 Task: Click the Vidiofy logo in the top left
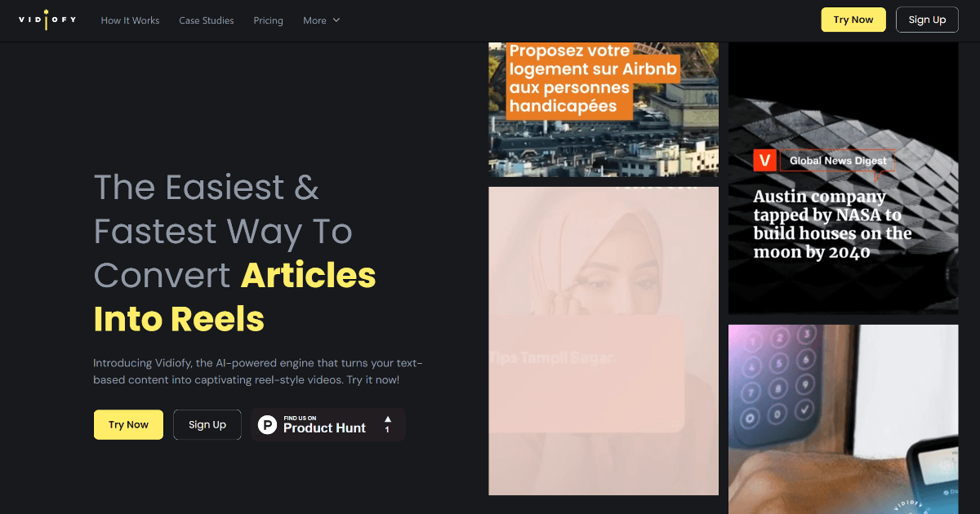tap(47, 20)
